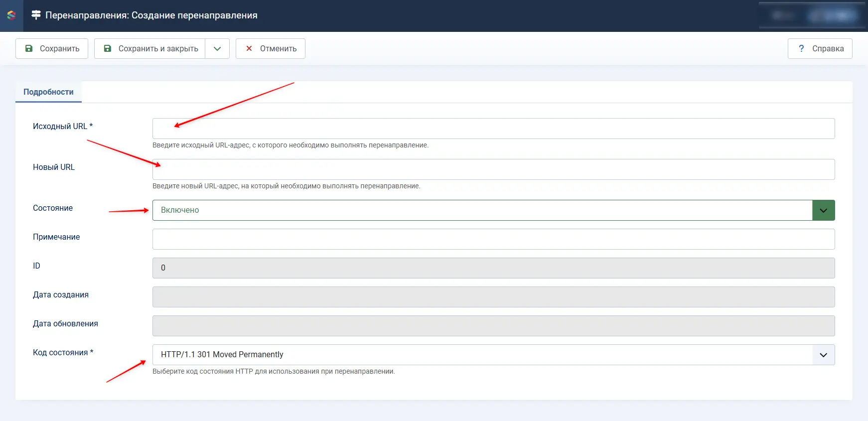
Task: Cancel via the Отменить button label
Action: [x=278, y=48]
